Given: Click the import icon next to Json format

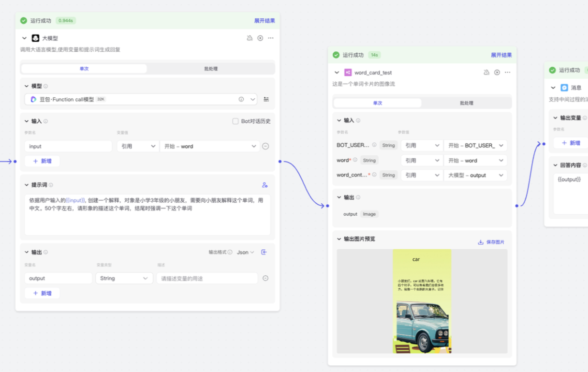Looking at the screenshot, I should pos(264,252).
